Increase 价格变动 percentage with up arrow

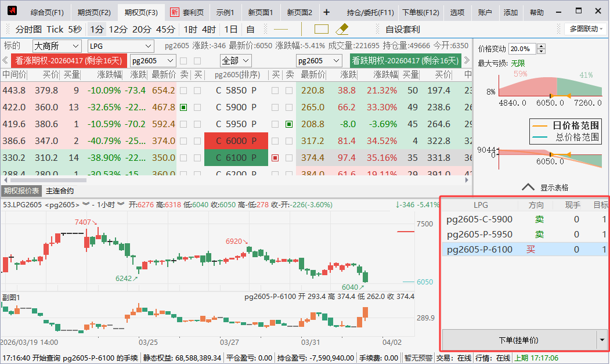pyautogui.click(x=541, y=46)
